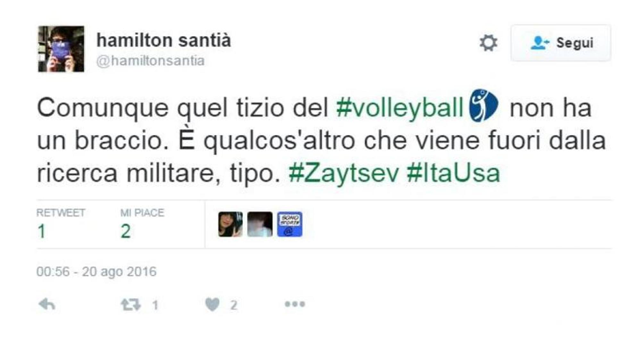This screenshot has height=346, width=644.
Task: Open hamilton santià profile picture
Action: 61,49
